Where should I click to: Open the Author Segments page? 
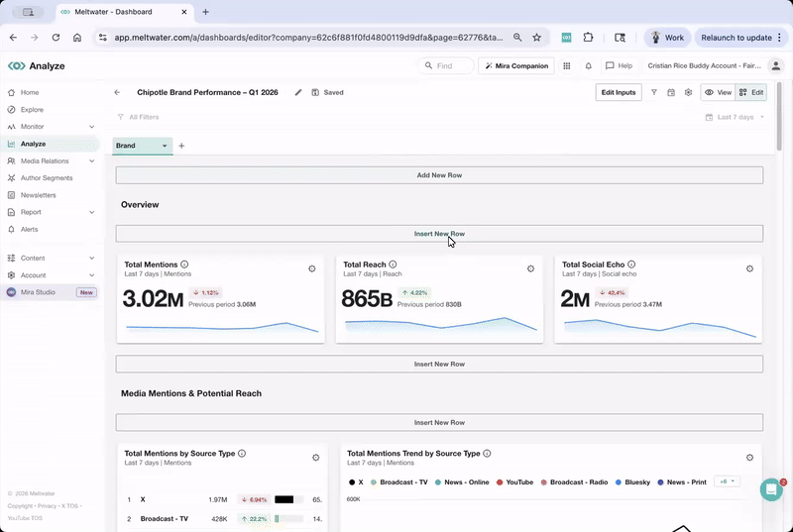click(x=47, y=178)
